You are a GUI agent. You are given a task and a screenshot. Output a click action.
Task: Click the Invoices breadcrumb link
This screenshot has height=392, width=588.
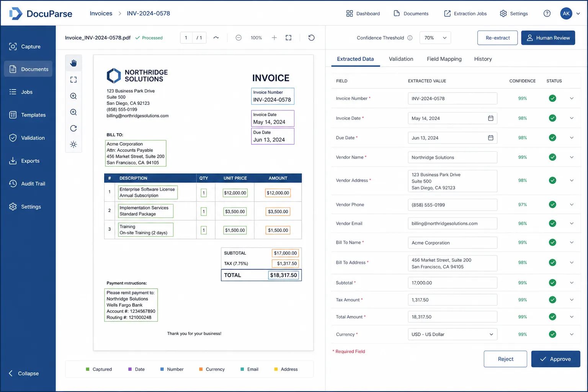pos(101,13)
